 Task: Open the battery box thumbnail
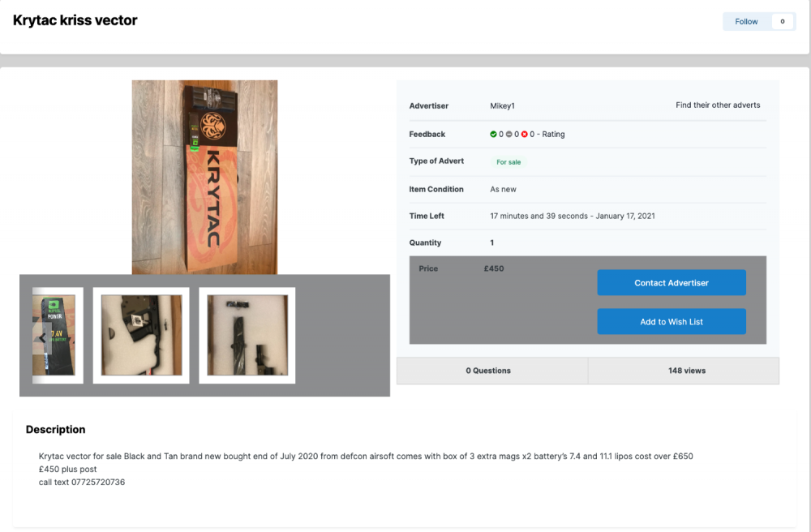click(54, 335)
